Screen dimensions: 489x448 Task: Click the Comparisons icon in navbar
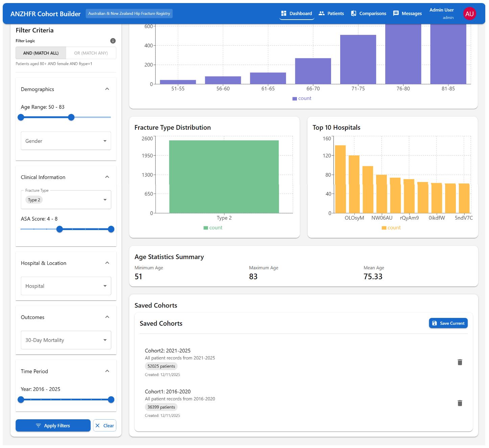coord(354,14)
